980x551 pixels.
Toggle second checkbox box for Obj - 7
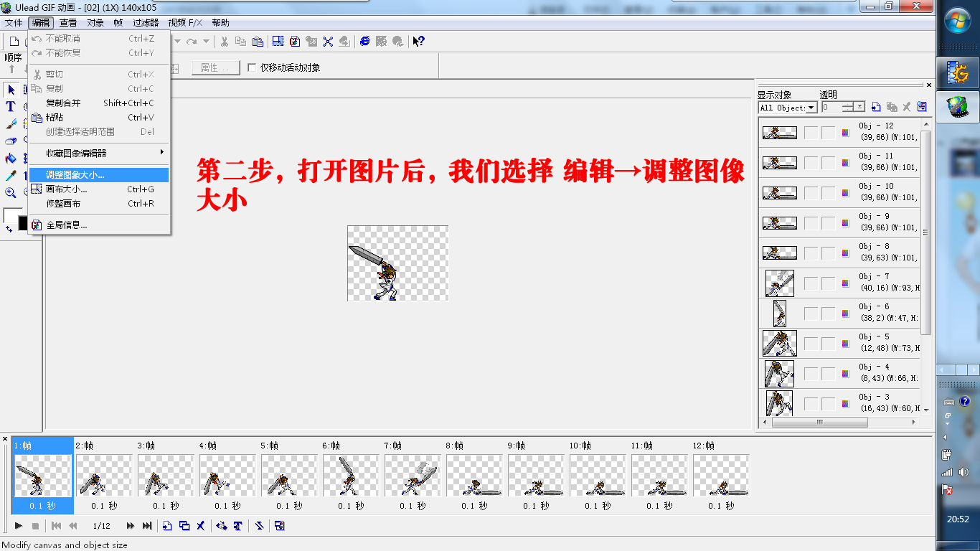click(x=828, y=283)
